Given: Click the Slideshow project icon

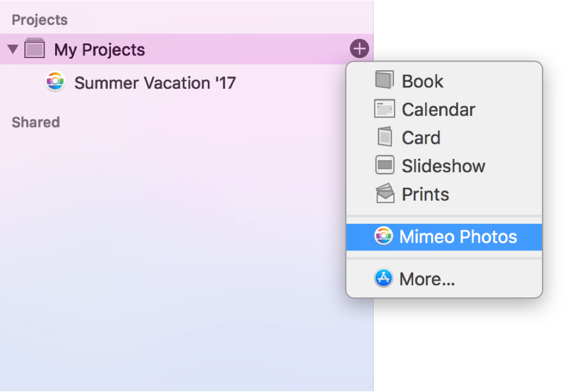Looking at the screenshot, I should [384, 165].
